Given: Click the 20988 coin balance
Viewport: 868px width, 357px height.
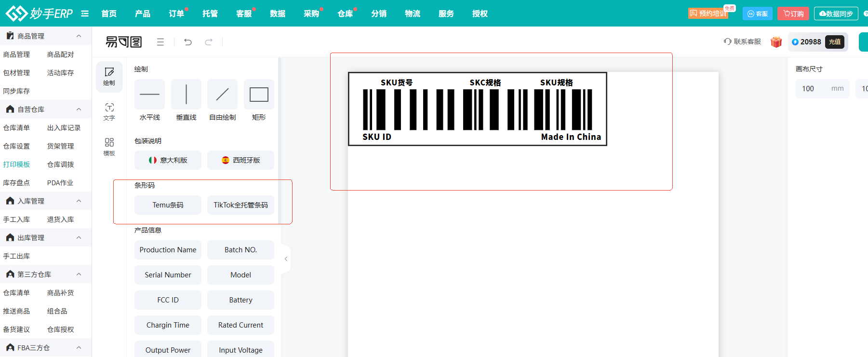Looking at the screenshot, I should [x=806, y=42].
